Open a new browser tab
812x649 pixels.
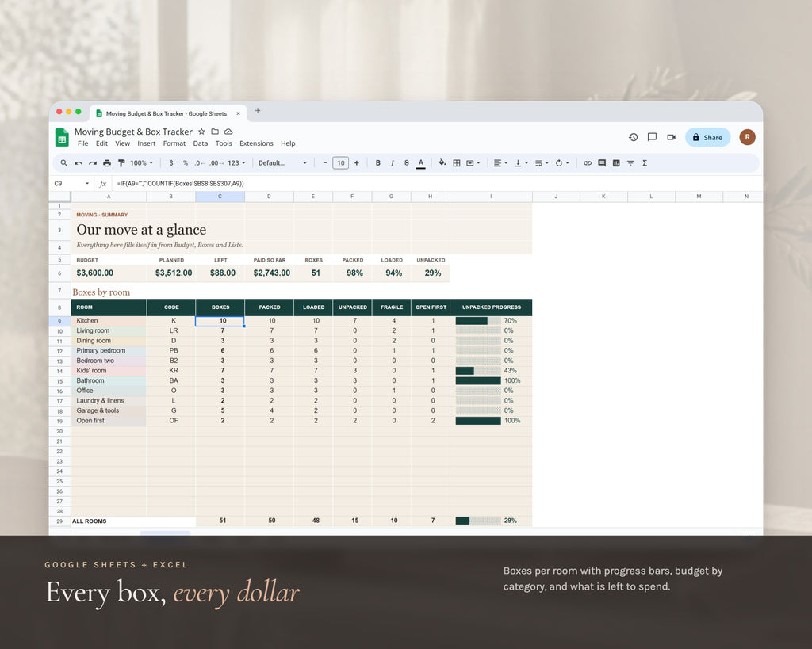pyautogui.click(x=258, y=111)
